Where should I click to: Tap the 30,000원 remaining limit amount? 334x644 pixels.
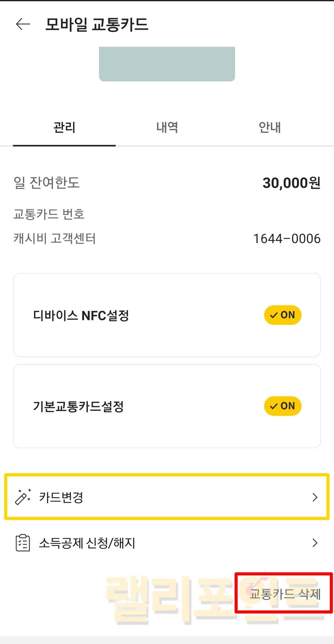click(291, 183)
